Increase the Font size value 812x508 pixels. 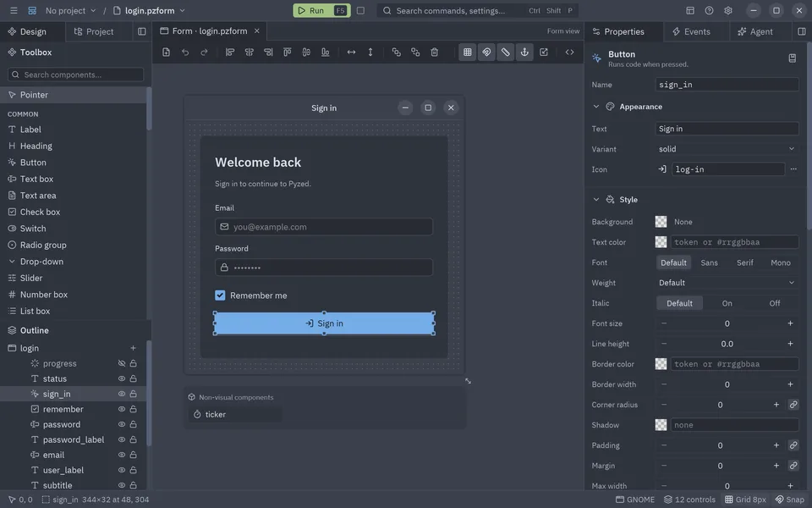[790, 323]
